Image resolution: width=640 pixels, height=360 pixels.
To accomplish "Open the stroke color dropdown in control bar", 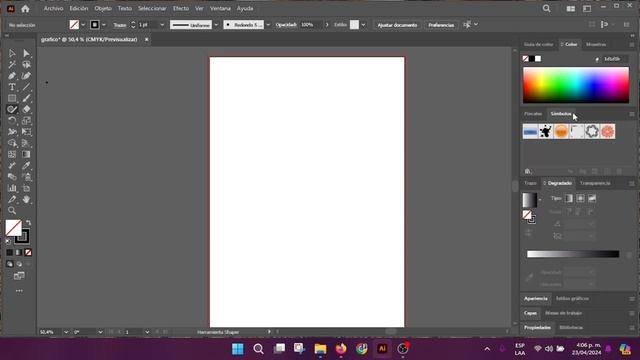I will click(104, 25).
